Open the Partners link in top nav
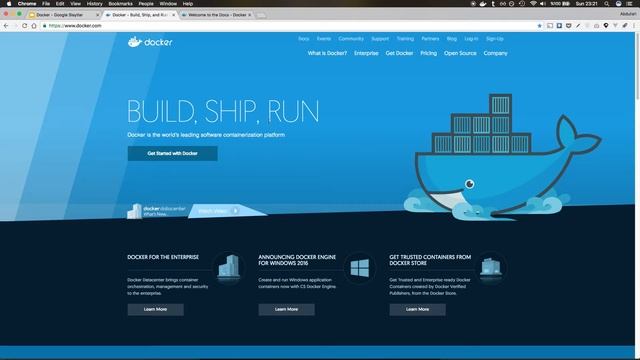 [x=430, y=39]
